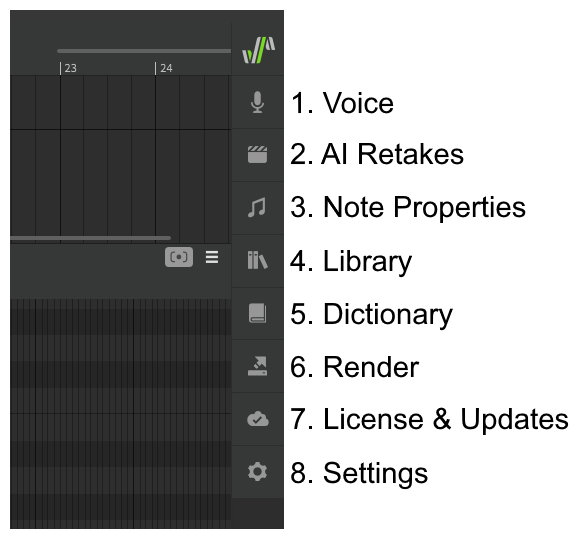Open the Voice panel microphone icon
The height and width of the screenshot is (539, 580).
[x=257, y=102]
